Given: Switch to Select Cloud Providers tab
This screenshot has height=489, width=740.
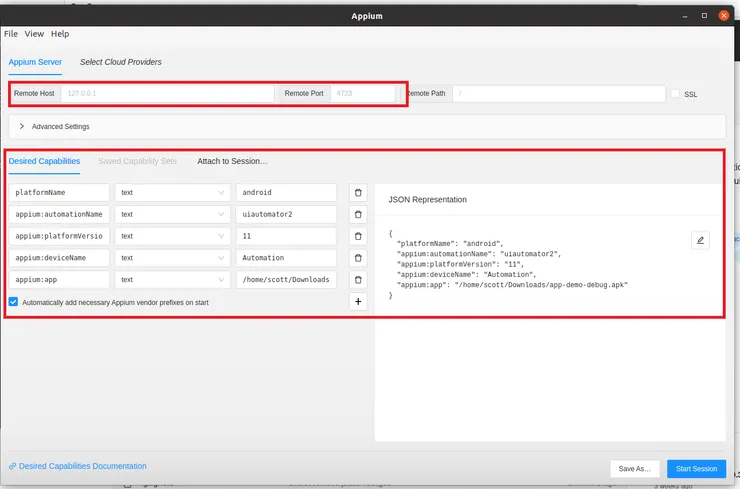Looking at the screenshot, I should 121,62.
